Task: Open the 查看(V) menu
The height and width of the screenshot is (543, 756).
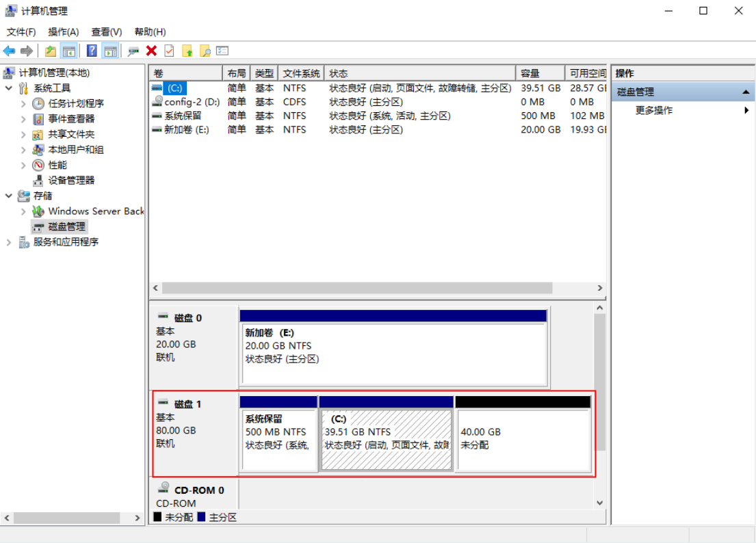Action: point(106,32)
